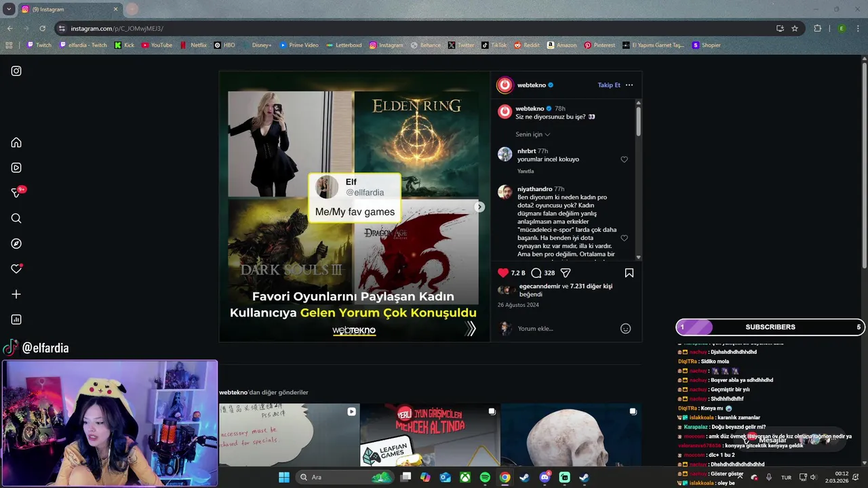The image size is (868, 488).
Task: Open comments via speech bubble icon
Action: pyautogui.click(x=536, y=272)
